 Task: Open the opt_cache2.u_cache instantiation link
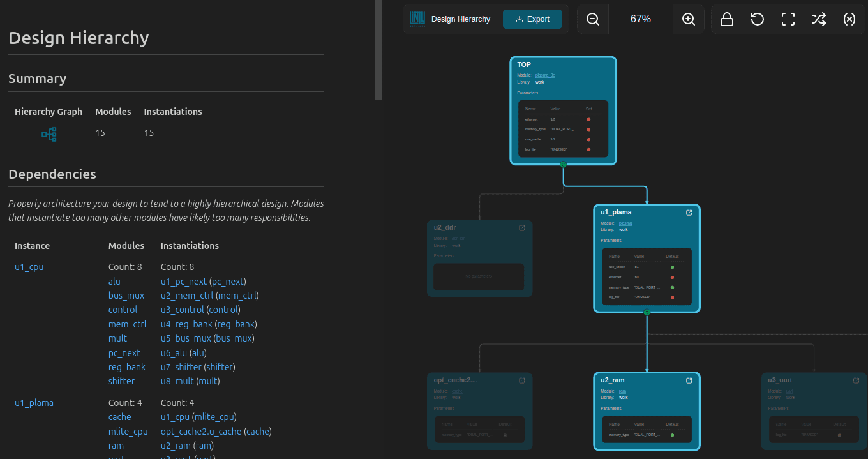pos(201,432)
